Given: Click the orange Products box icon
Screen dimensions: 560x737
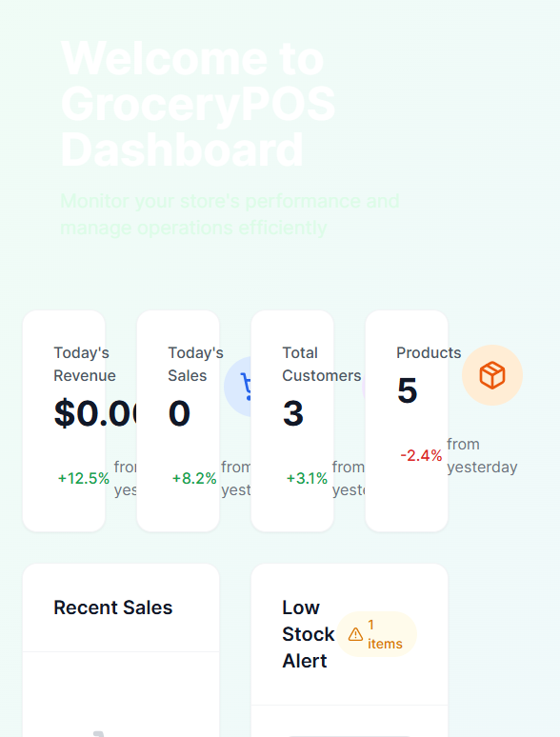Looking at the screenshot, I should [491, 375].
